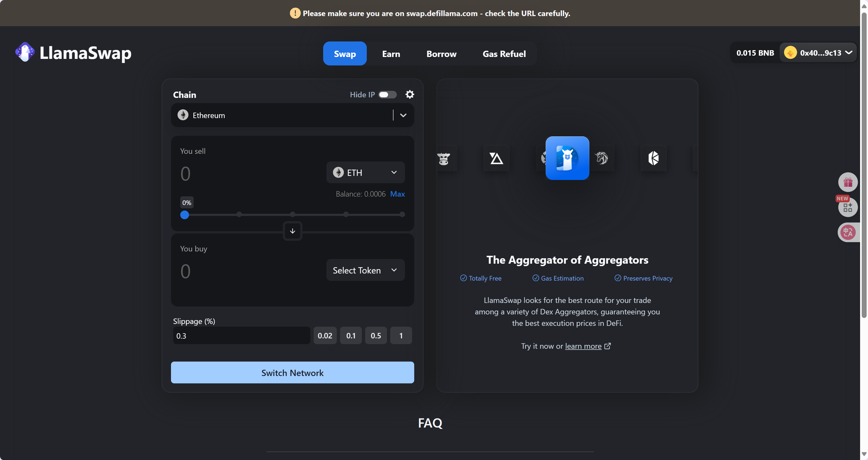Click the FAQ heading

(x=430, y=423)
